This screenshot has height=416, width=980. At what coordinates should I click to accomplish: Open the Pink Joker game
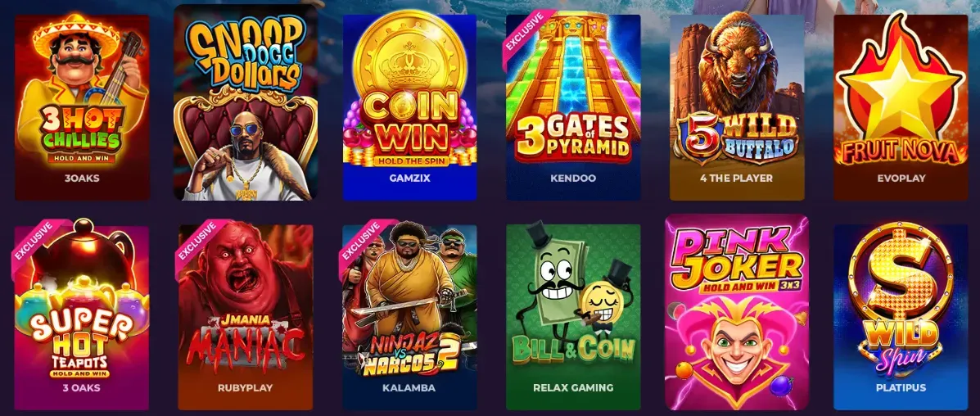737,312
